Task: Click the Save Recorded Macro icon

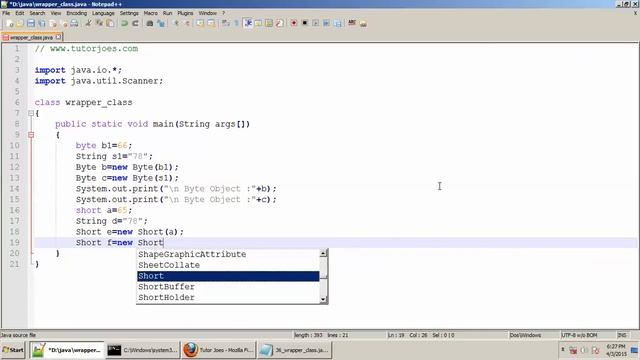Action: click(x=337, y=23)
